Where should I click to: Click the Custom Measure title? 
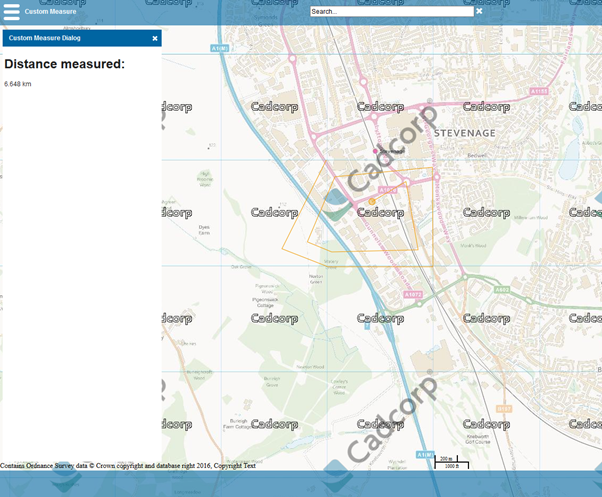pos(50,12)
